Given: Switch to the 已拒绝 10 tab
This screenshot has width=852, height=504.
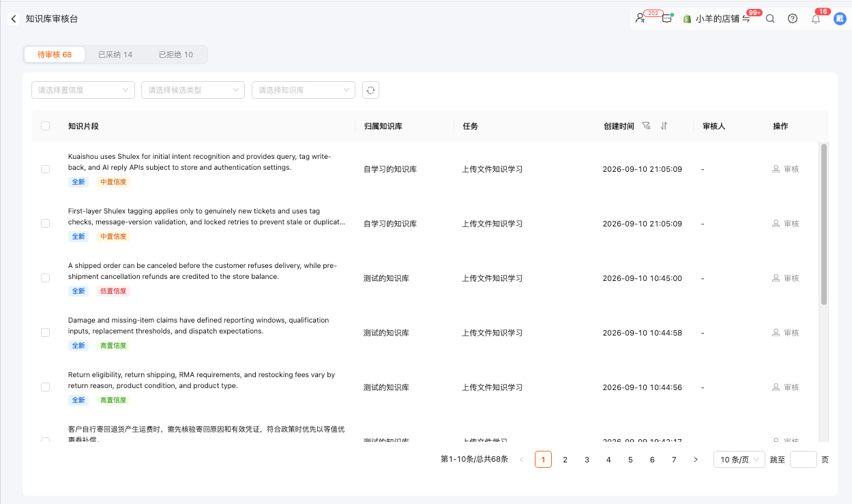Looking at the screenshot, I should click(x=176, y=55).
